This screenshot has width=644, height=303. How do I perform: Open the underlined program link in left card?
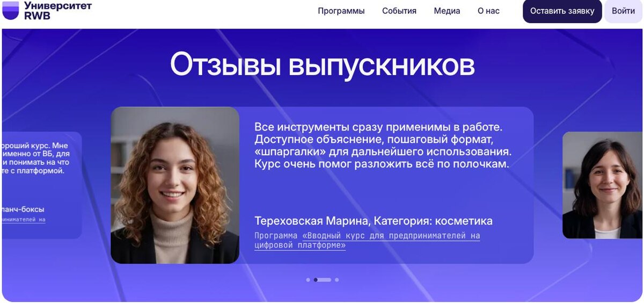point(24,219)
